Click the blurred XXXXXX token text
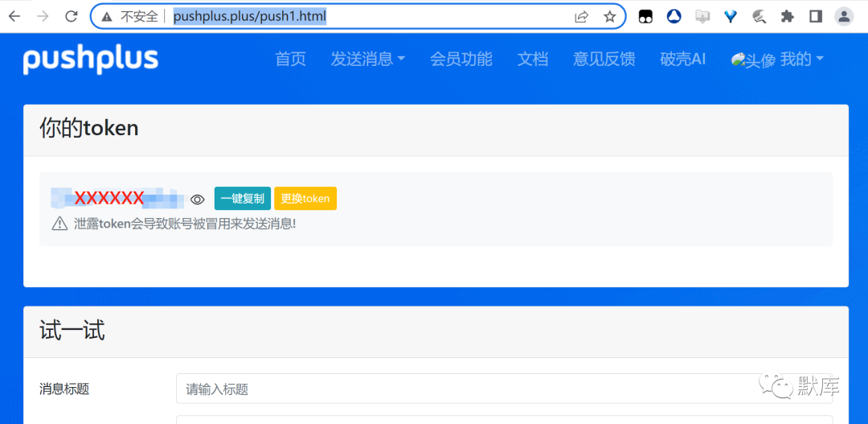The height and width of the screenshot is (424, 868). pyautogui.click(x=117, y=198)
